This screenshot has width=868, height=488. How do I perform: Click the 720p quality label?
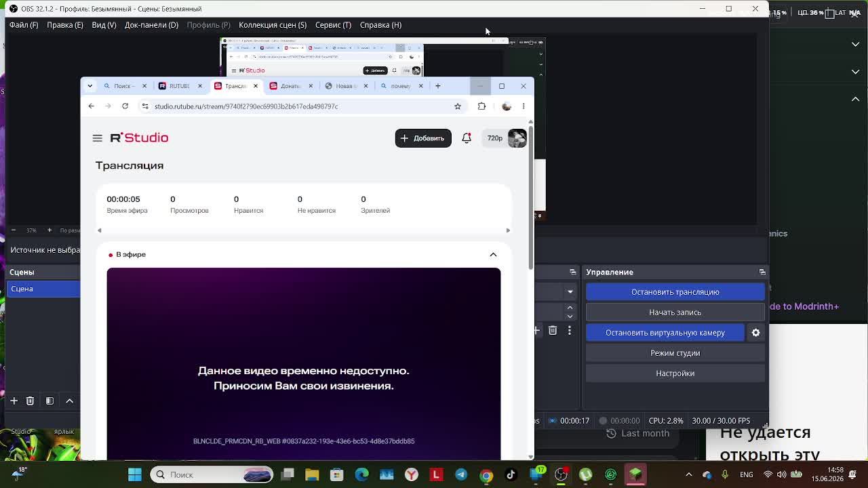click(495, 138)
